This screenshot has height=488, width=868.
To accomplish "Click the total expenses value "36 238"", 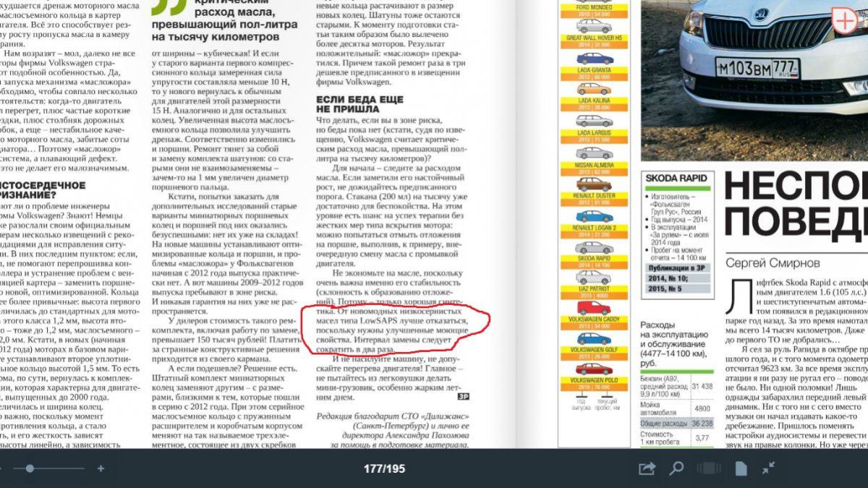I will click(702, 424).
